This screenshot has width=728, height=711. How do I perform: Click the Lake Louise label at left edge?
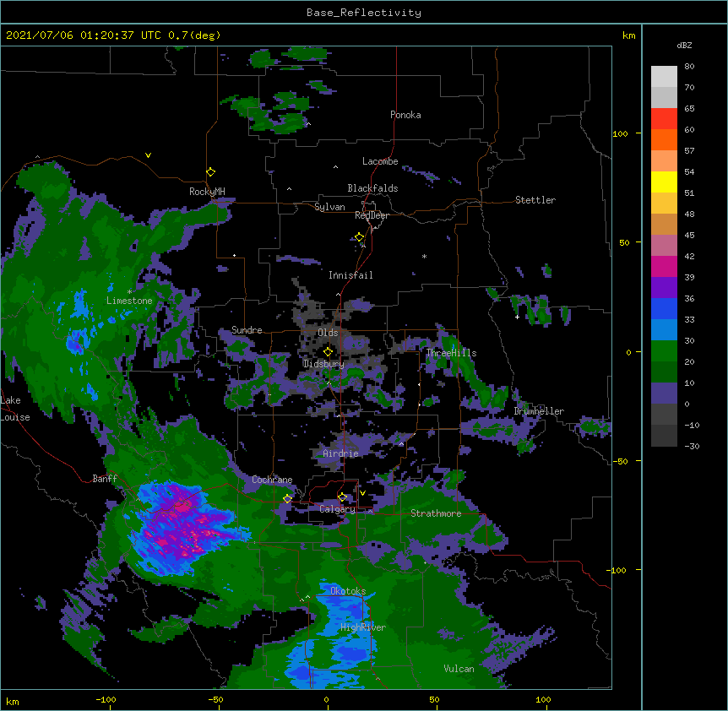click(15, 409)
